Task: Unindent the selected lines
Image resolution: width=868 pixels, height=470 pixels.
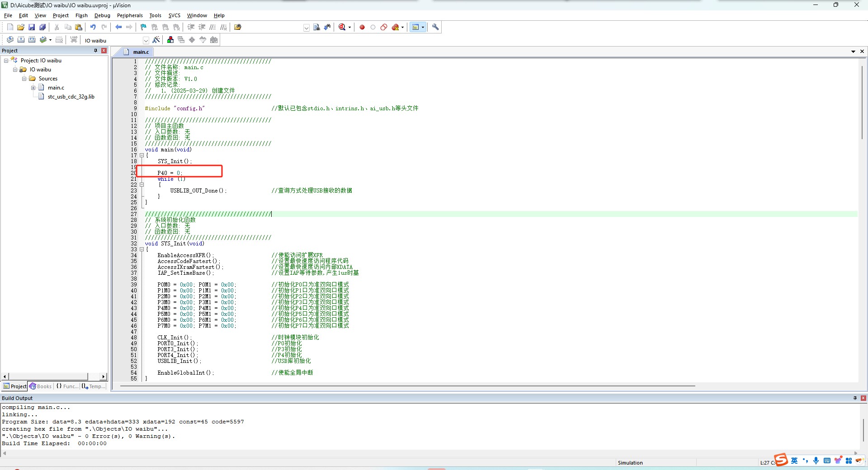Action: tap(202, 27)
